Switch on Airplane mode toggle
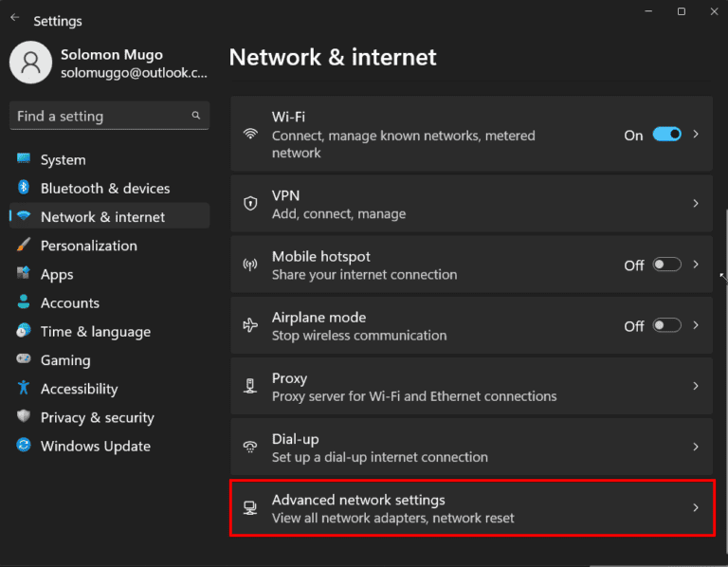Screen dimensions: 728x567 (x=666, y=325)
